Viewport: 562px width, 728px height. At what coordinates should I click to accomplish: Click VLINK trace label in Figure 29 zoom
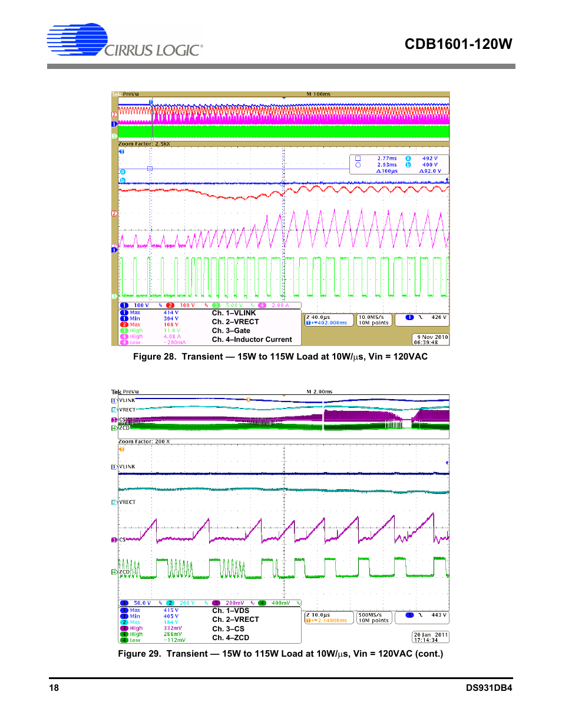pyautogui.click(x=127, y=467)
